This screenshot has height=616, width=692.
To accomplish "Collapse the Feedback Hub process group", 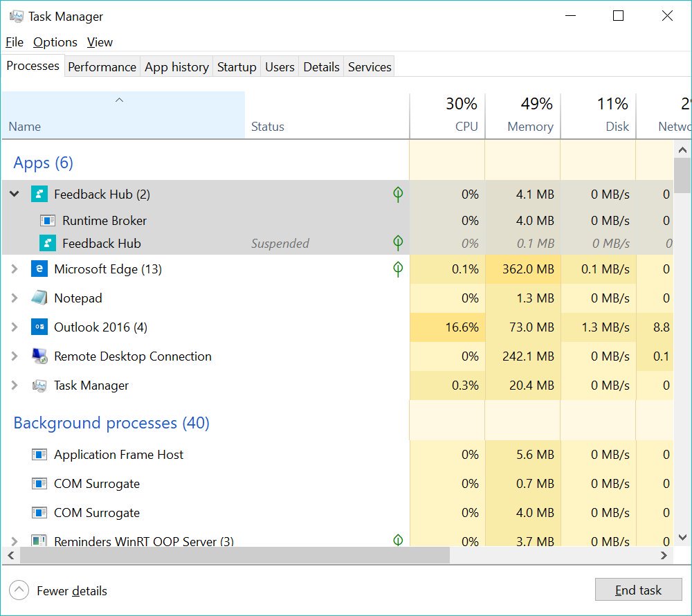I will pos(15,194).
